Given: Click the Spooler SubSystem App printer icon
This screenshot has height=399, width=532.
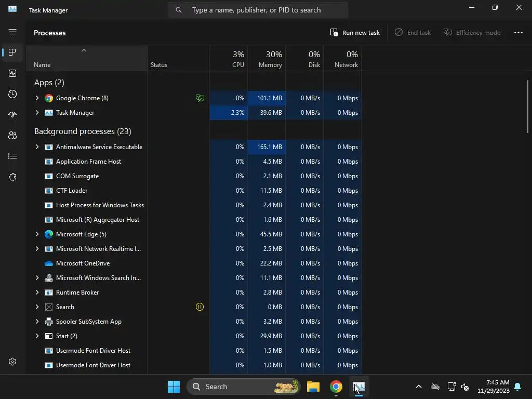Looking at the screenshot, I should point(49,321).
